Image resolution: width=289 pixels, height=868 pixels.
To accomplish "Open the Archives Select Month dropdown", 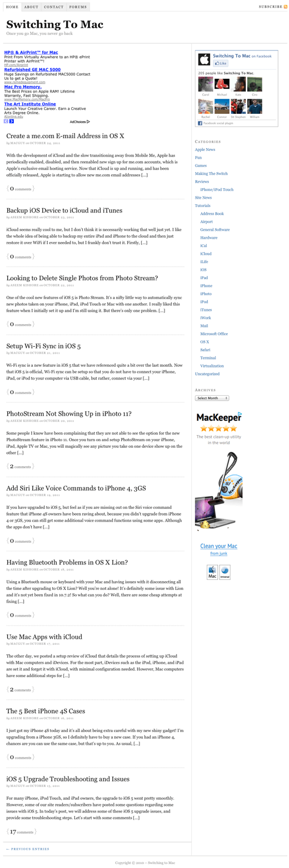I will pyautogui.click(x=212, y=398).
